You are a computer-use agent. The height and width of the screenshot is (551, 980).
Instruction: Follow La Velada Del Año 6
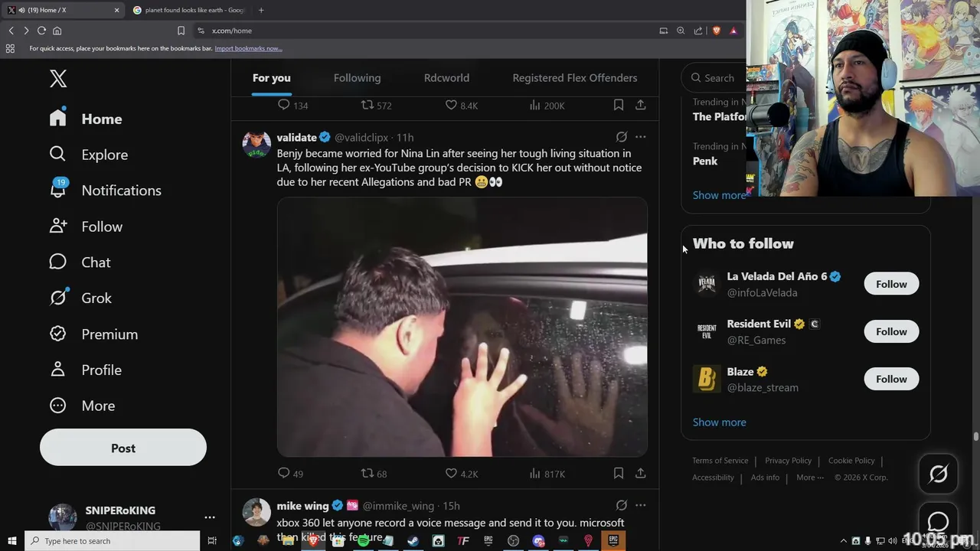tap(891, 284)
